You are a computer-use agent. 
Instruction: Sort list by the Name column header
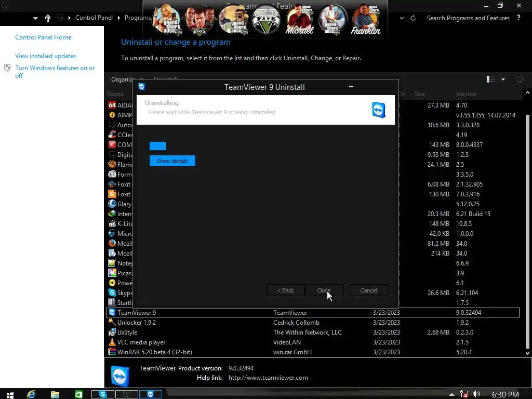click(x=115, y=94)
